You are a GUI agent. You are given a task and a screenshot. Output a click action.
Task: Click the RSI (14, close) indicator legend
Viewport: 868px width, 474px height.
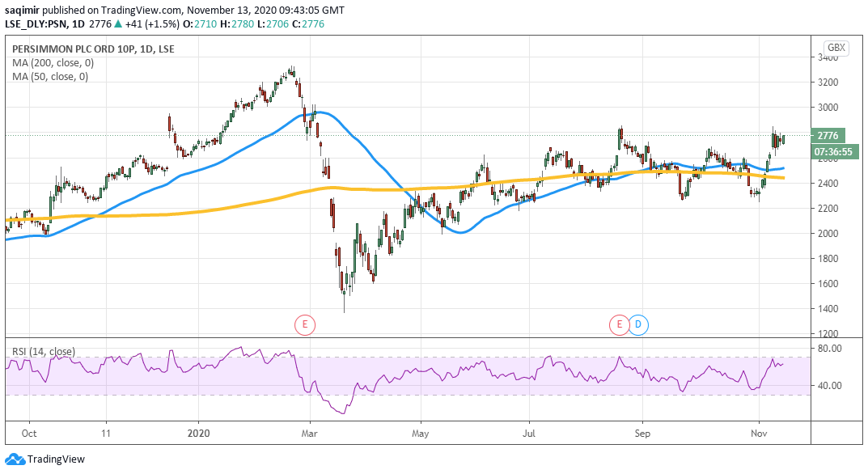[44, 352]
